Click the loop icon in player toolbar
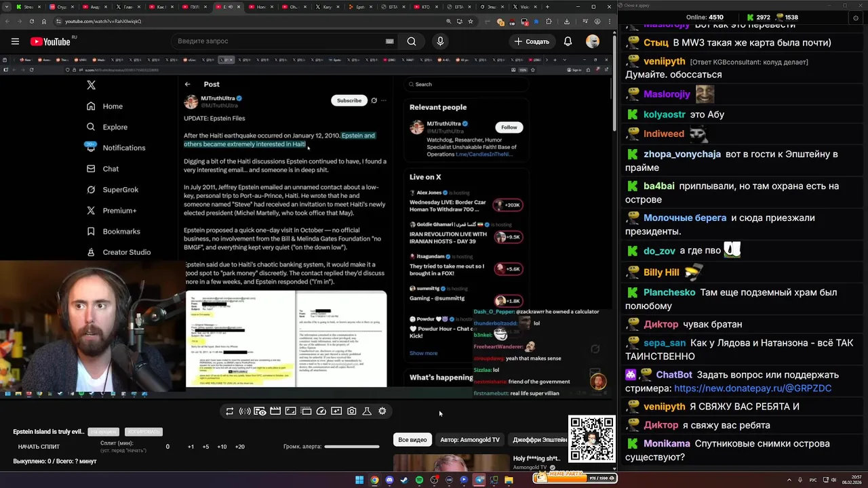This screenshot has height=488, width=868. click(230, 411)
